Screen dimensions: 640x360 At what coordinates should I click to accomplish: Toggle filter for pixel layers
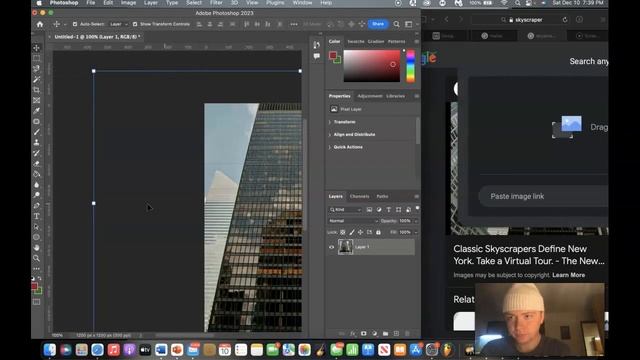(x=369, y=209)
